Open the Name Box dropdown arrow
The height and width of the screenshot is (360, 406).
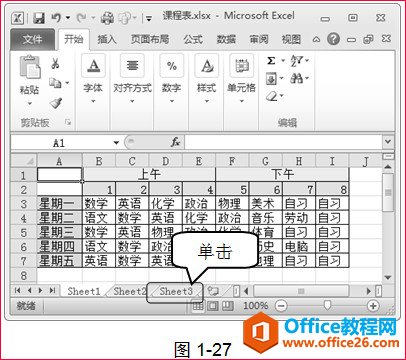point(116,143)
